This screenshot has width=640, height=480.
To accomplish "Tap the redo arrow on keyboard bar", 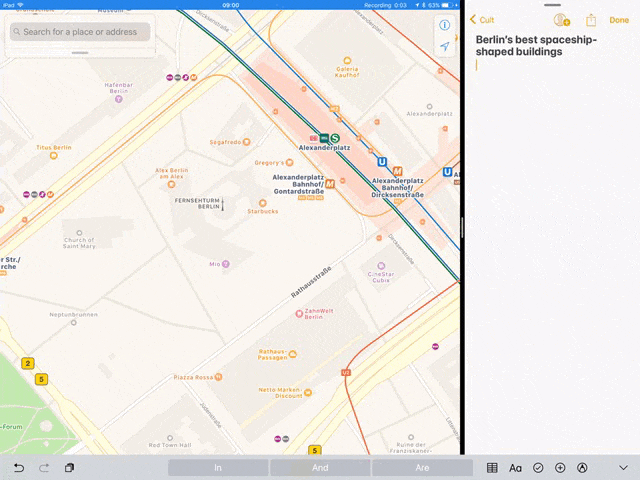I will coord(44,468).
